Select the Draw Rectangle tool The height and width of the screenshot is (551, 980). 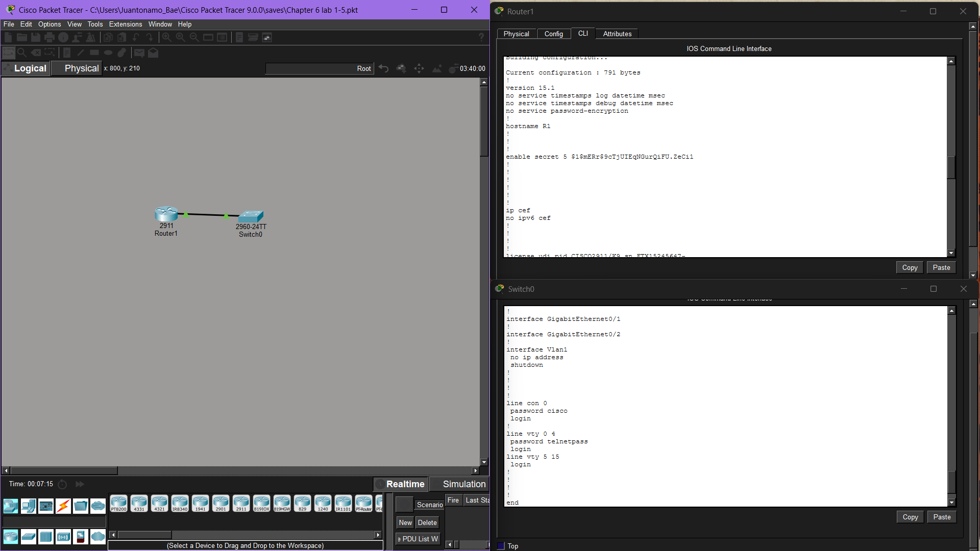click(94, 53)
